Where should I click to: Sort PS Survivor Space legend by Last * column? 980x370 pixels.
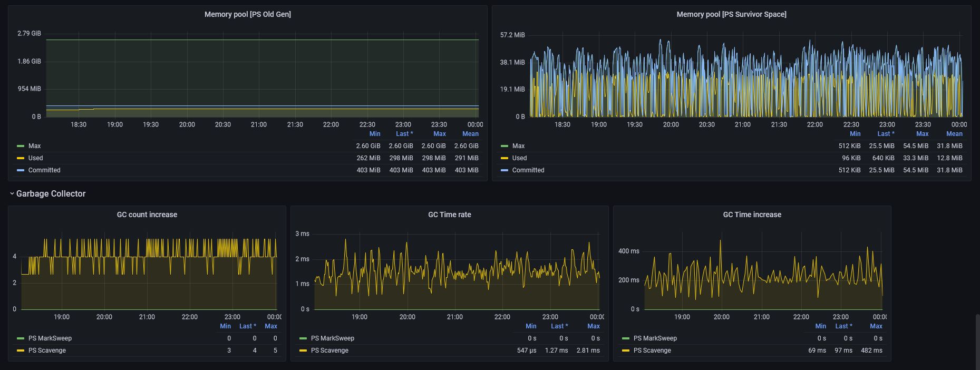tap(886, 134)
